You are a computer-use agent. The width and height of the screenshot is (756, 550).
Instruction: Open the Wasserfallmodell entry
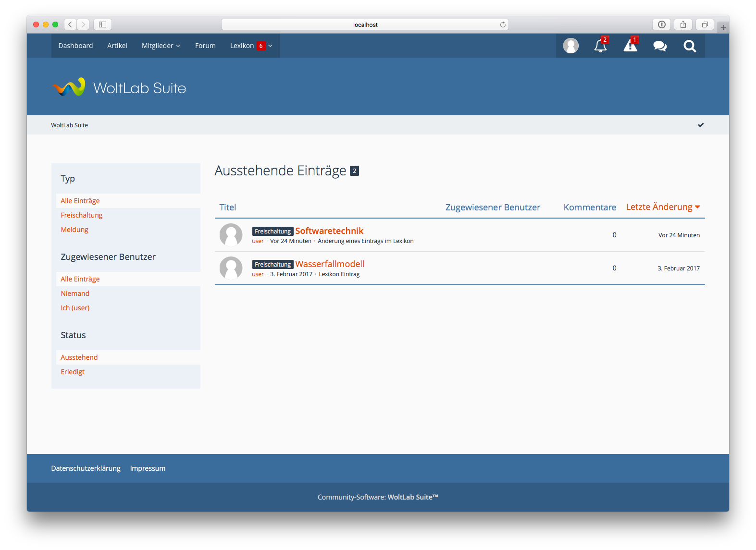[x=330, y=264]
